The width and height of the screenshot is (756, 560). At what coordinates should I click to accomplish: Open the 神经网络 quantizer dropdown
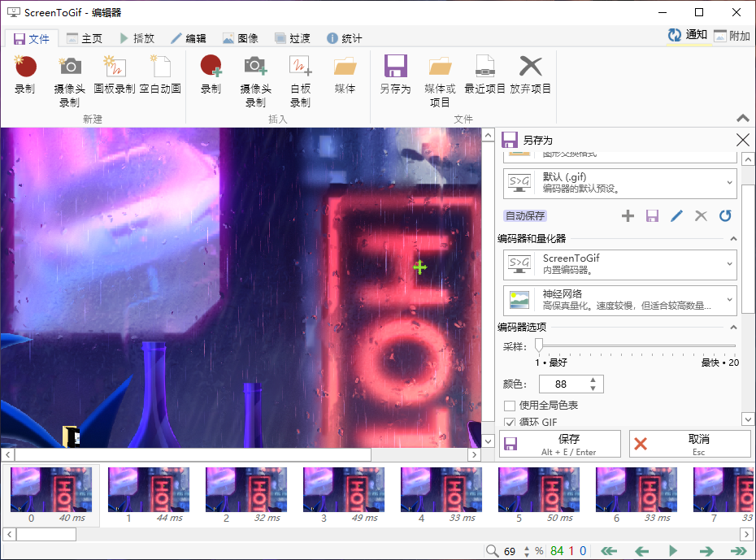tap(619, 300)
